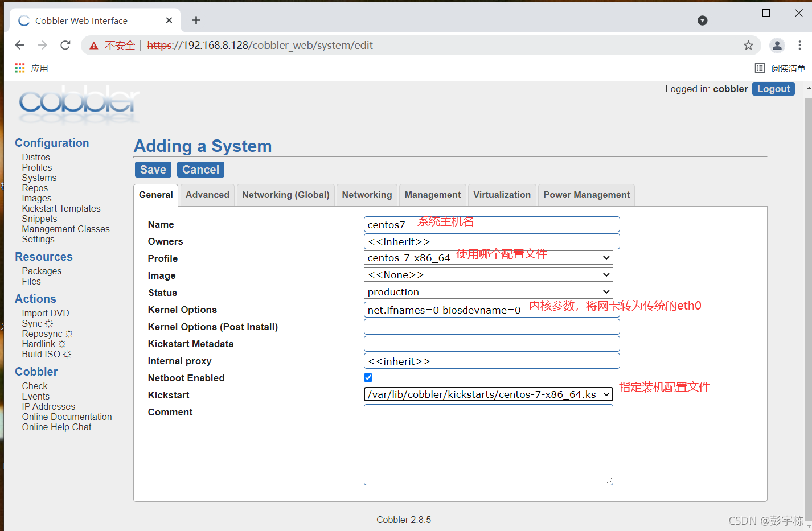The height and width of the screenshot is (531, 812).
Task: Switch to the General tab
Action: pyautogui.click(x=156, y=195)
